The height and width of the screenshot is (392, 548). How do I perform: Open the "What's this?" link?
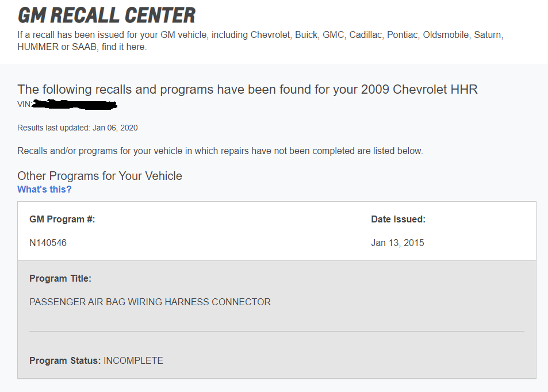44,190
